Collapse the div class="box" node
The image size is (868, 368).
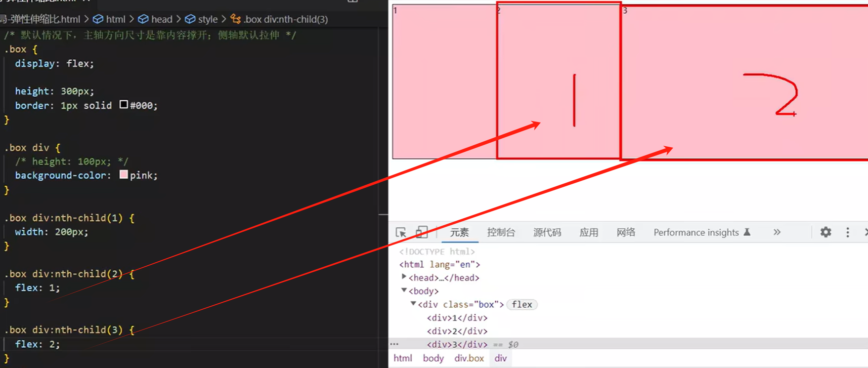(413, 304)
